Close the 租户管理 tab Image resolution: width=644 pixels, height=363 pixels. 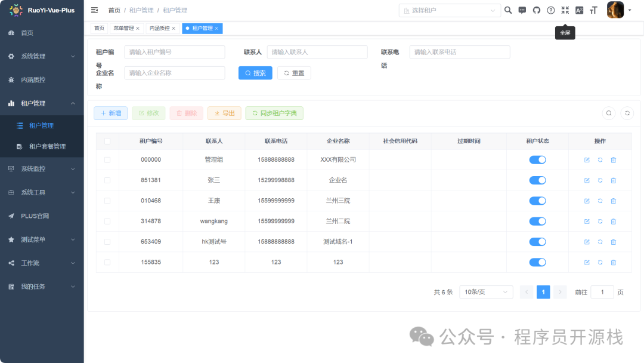coord(217,29)
